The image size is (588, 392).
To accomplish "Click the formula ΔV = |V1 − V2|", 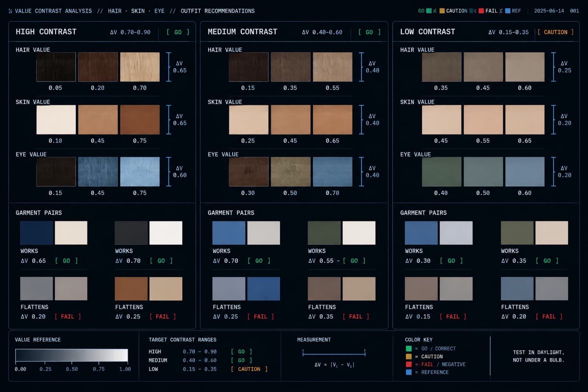I will pyautogui.click(x=334, y=365).
